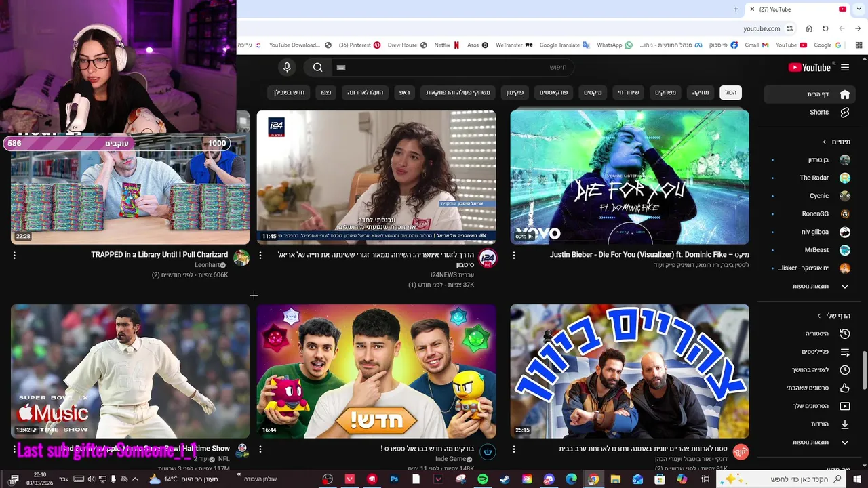Expand subscriptions with תוצאות נוספות below MrBeast
Viewport: 868px width, 488px height.
click(x=810, y=286)
